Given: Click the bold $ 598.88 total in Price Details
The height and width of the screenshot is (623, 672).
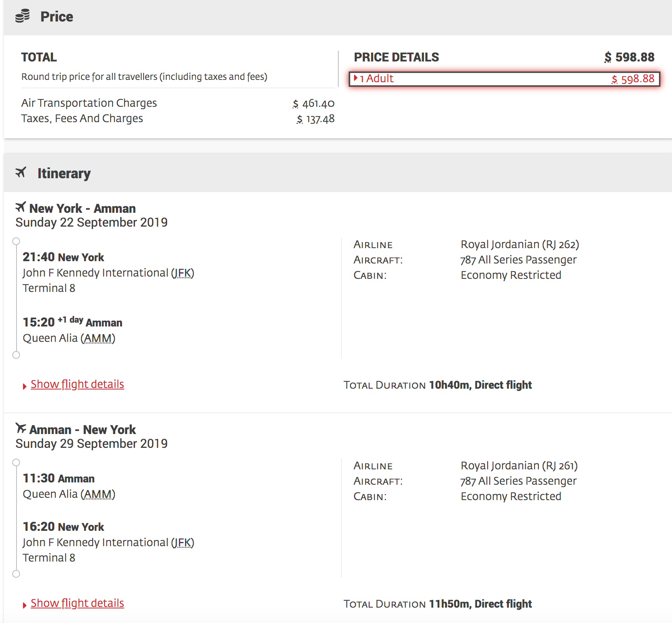Looking at the screenshot, I should coord(629,57).
